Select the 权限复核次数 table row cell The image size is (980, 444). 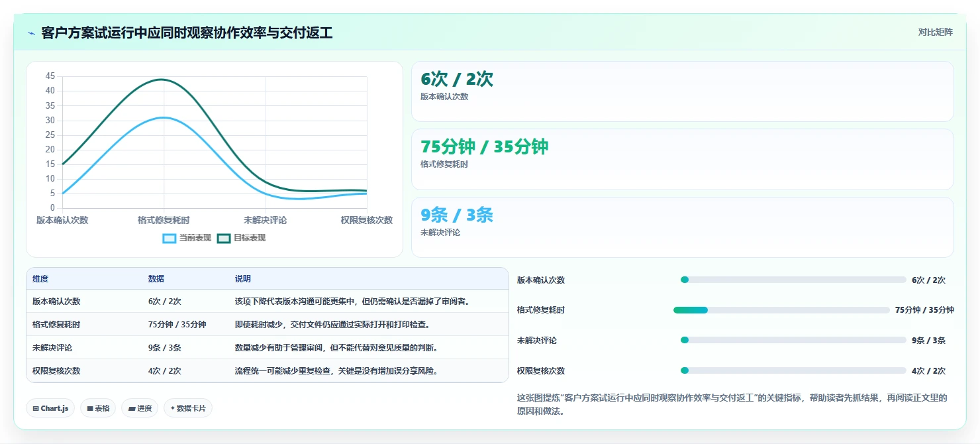[x=56, y=370]
